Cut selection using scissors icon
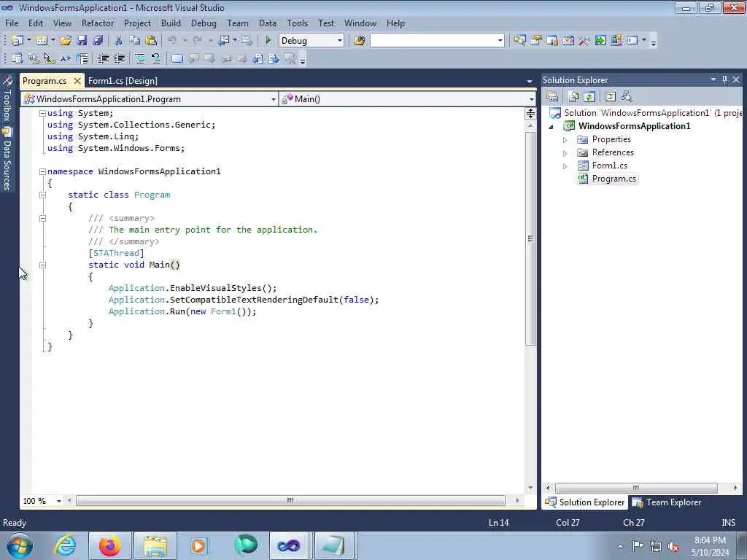 pos(119,41)
